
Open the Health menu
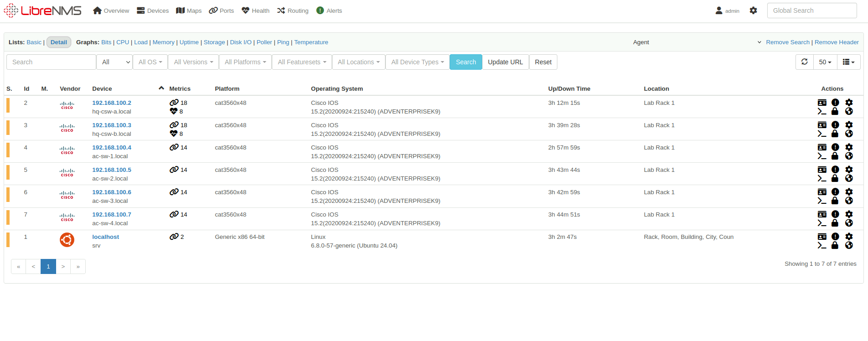255,10
